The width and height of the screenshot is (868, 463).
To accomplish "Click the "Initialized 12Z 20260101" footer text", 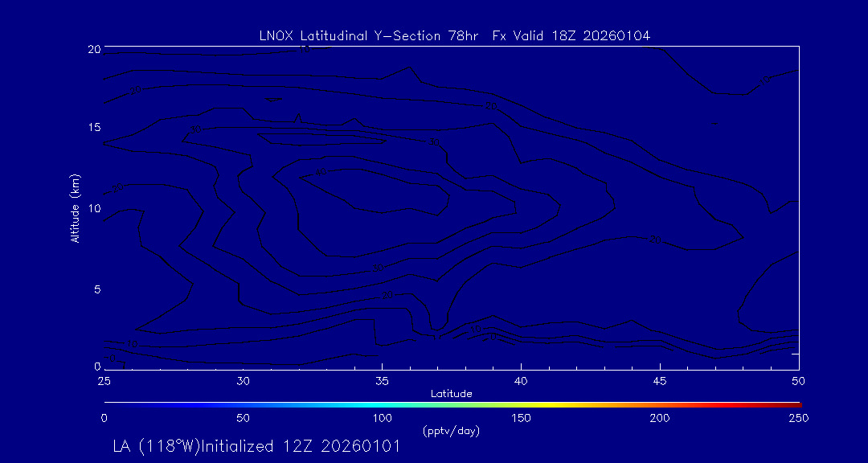I will tap(300, 446).
